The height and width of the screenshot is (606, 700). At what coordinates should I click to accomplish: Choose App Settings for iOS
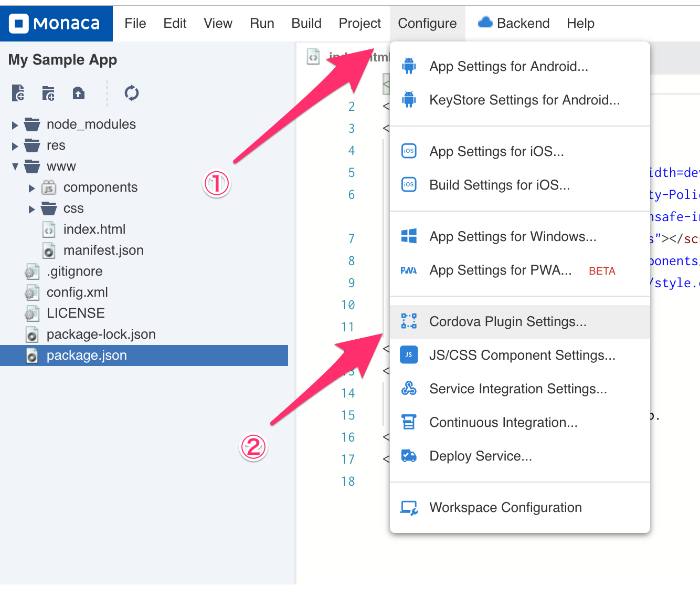(520, 151)
